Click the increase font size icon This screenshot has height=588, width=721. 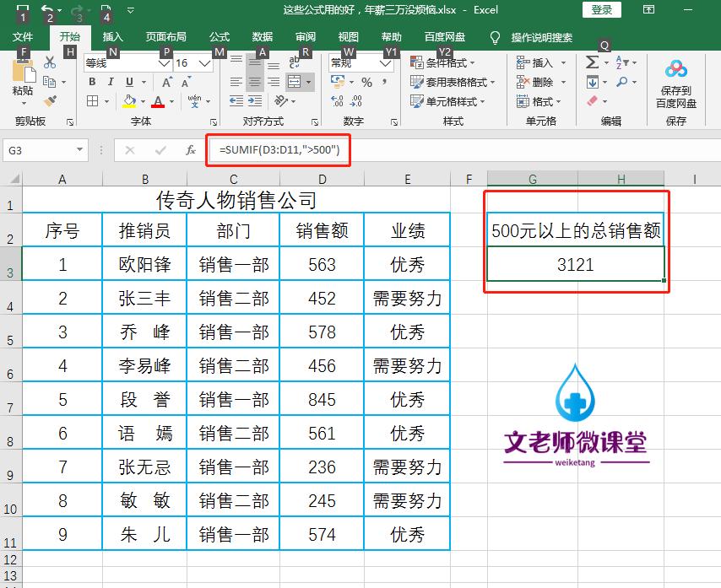point(165,79)
